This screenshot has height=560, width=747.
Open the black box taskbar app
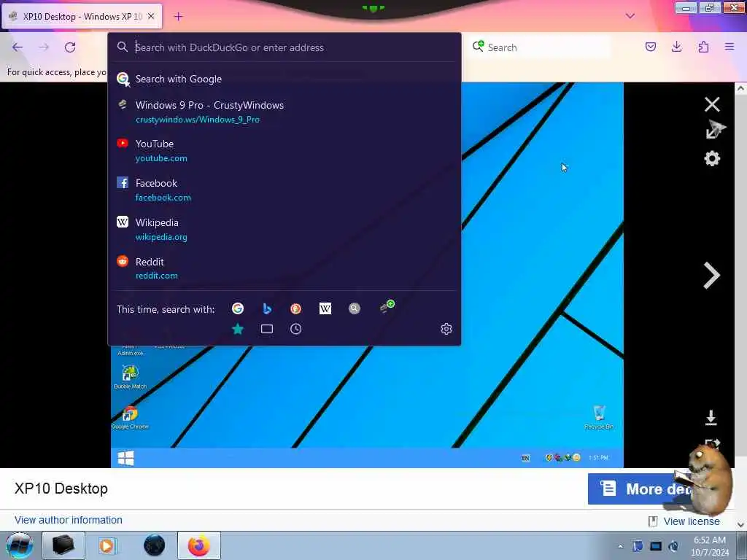point(63,545)
